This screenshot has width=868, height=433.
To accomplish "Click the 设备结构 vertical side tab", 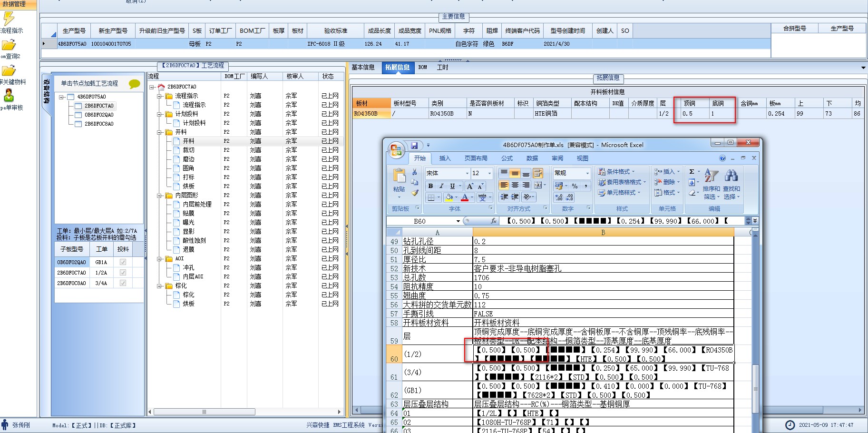I will pyautogui.click(x=46, y=91).
